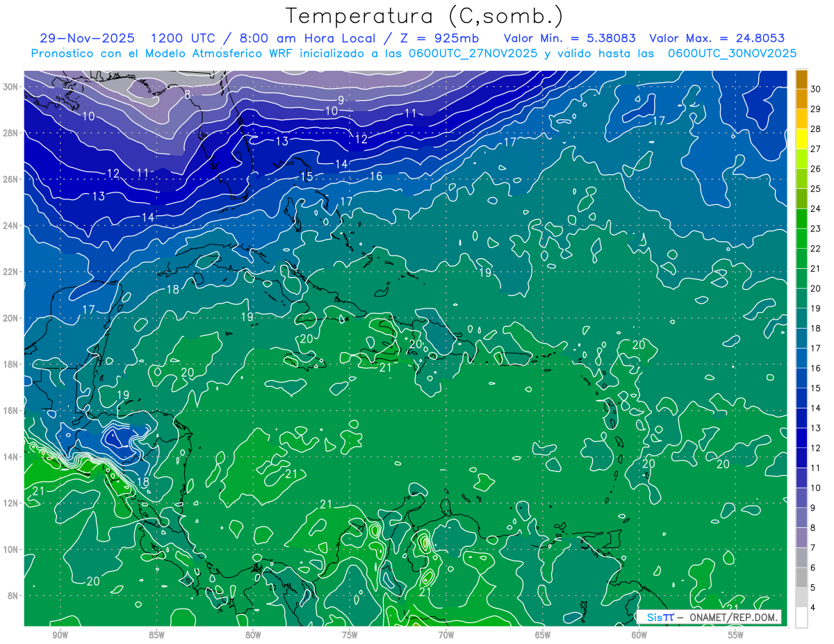Image resolution: width=834 pixels, height=644 pixels.
Task: Click the 65W longitude axis label
Action: [543, 635]
